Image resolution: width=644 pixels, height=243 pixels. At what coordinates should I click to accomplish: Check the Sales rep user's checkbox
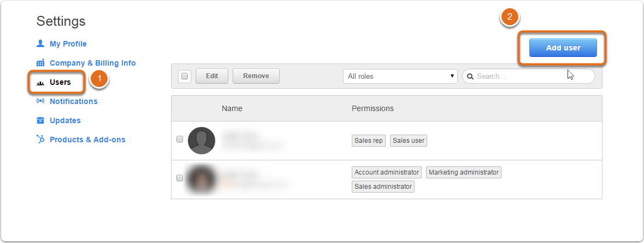tap(180, 139)
